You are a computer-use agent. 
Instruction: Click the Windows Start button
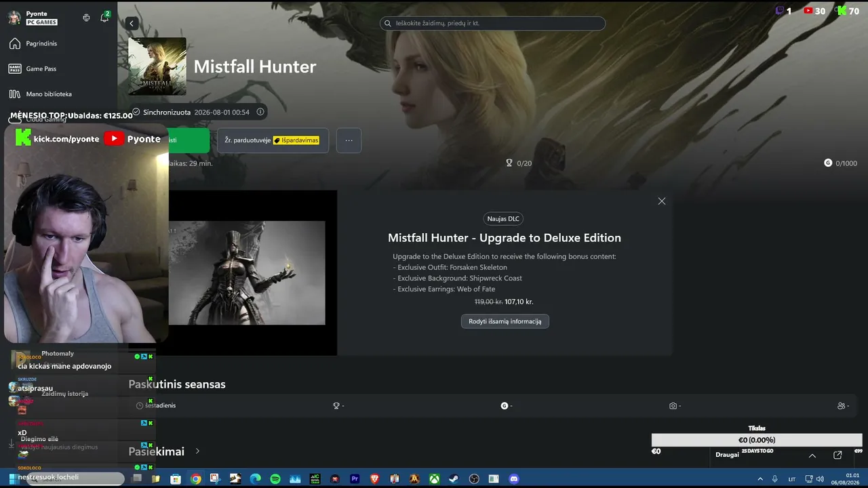[12, 479]
